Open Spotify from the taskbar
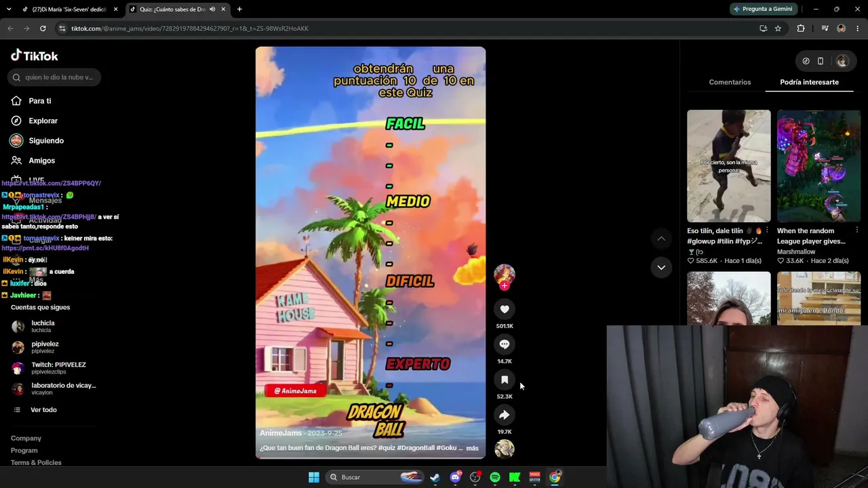The width and height of the screenshot is (868, 488). tap(495, 477)
